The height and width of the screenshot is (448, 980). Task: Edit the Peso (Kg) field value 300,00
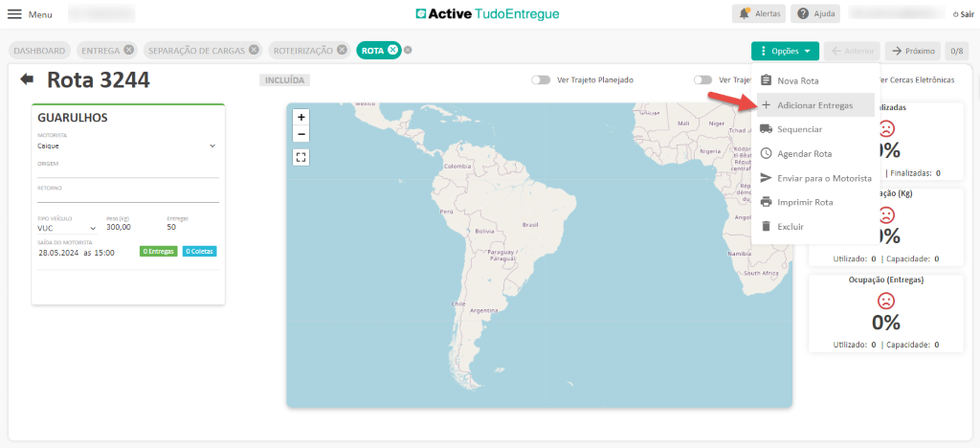119,228
